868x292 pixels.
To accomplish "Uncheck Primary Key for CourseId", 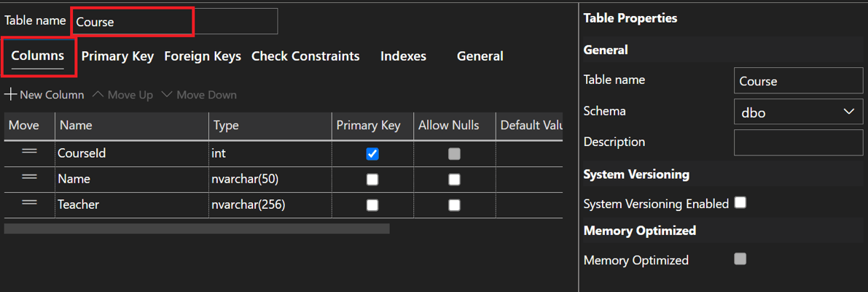I will click(372, 154).
